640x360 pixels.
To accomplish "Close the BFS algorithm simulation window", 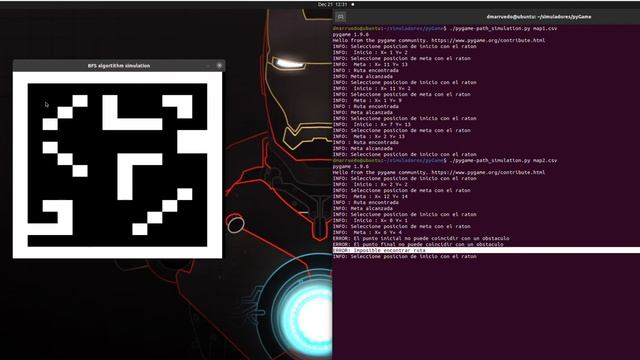I will click(x=219, y=65).
